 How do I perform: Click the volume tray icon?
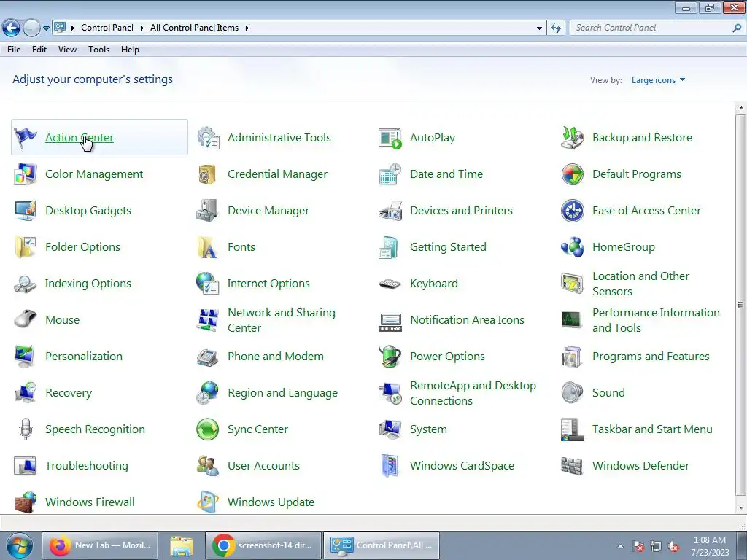pyautogui.click(x=673, y=547)
